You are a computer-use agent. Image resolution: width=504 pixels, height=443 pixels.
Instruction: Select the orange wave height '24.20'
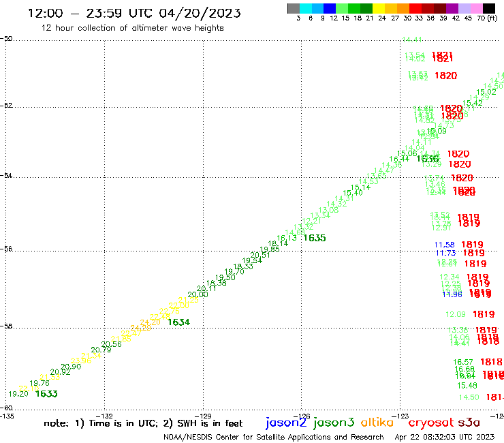pos(150,322)
